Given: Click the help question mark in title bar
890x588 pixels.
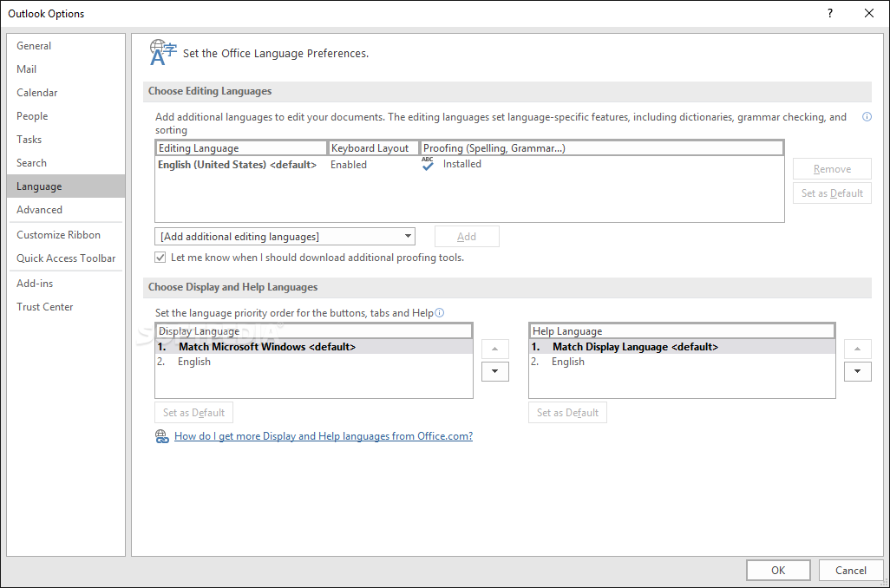Looking at the screenshot, I should (x=830, y=13).
